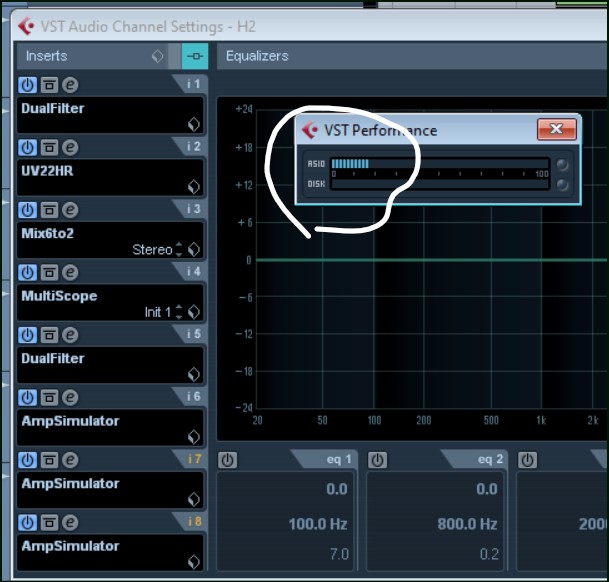Click the i8 insert slot tab
The image size is (609, 582).
(191, 522)
